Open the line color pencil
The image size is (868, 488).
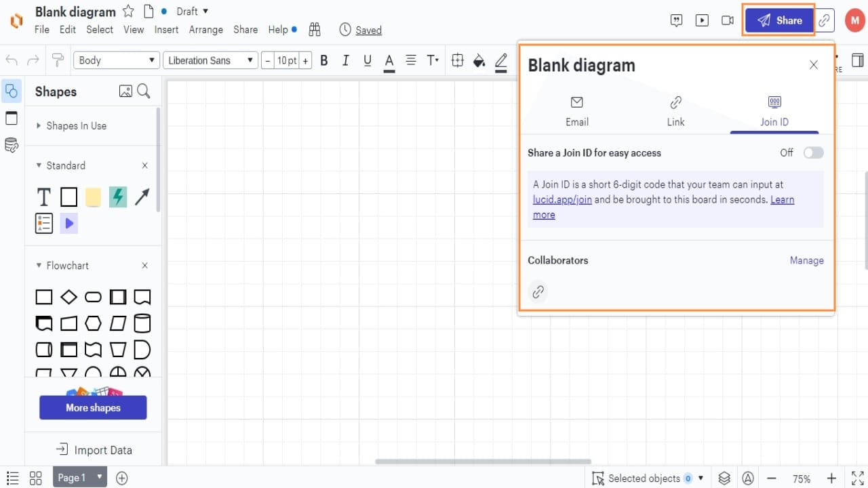501,60
